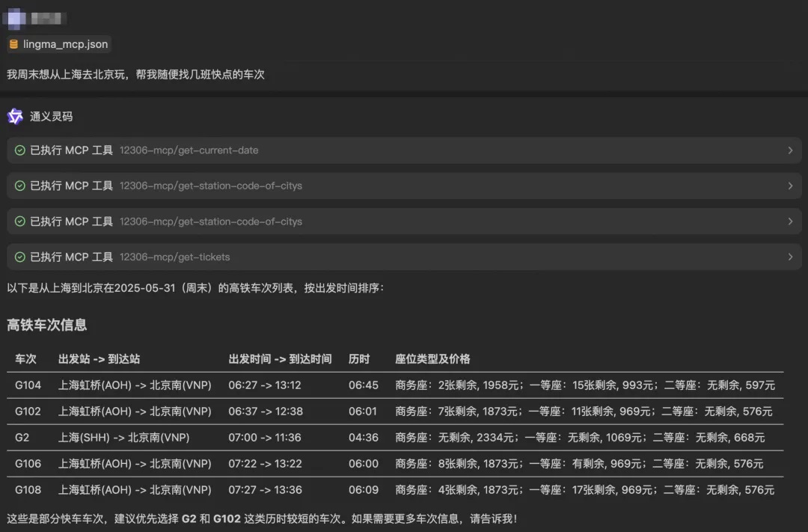Screen dimensions: 808x532
Task: Click the 06:01 duration cell
Action: click(362, 412)
